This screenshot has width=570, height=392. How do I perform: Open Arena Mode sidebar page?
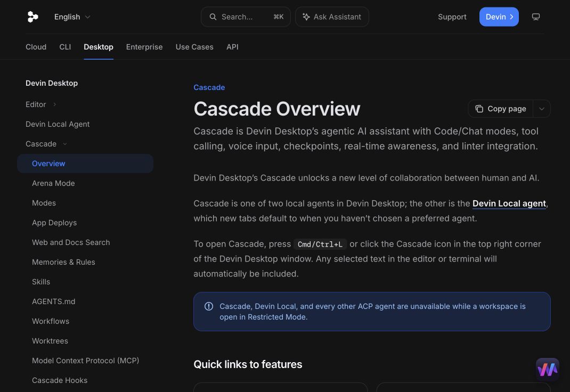tap(53, 183)
